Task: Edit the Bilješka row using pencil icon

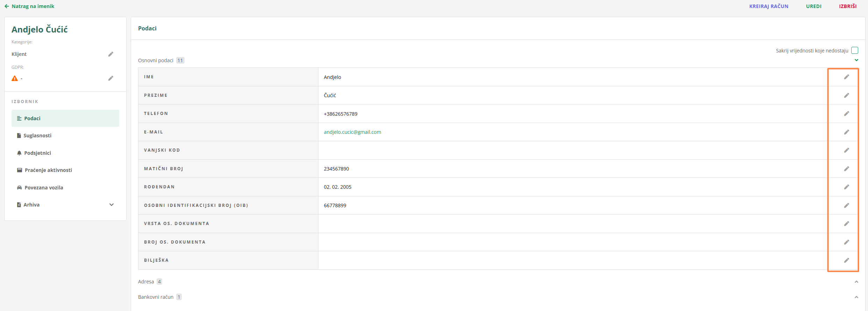Action: pos(846,260)
